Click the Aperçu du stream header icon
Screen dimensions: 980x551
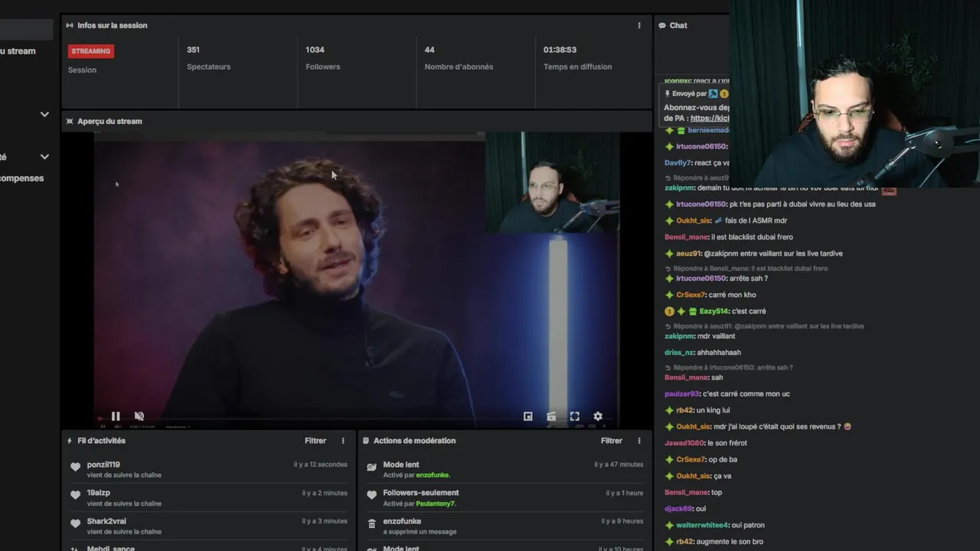70,121
